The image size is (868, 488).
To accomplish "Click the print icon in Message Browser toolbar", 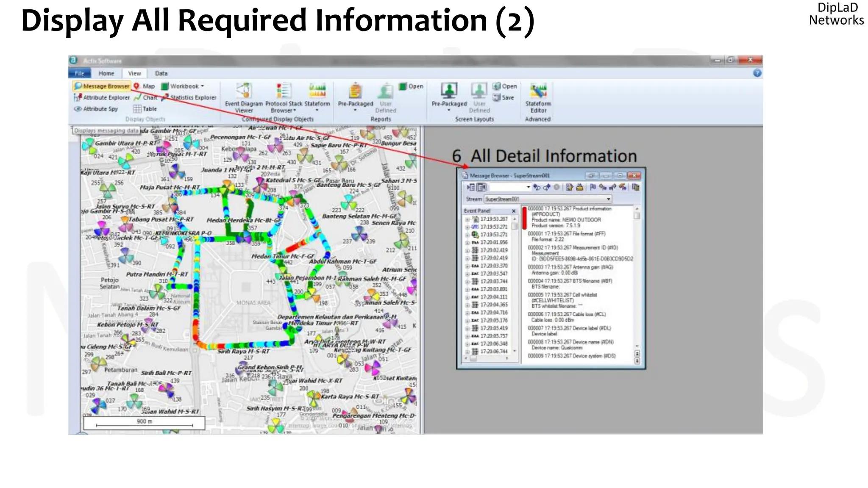I will coord(580,187).
